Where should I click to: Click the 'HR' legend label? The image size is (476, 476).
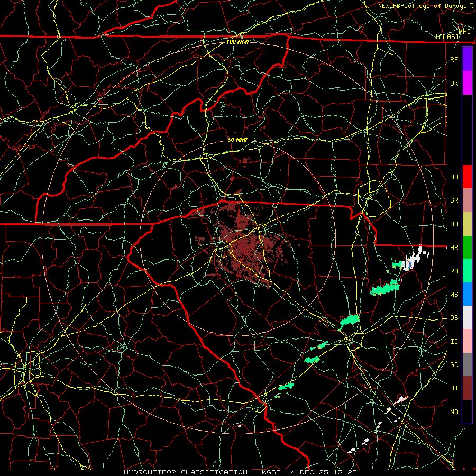454,248
